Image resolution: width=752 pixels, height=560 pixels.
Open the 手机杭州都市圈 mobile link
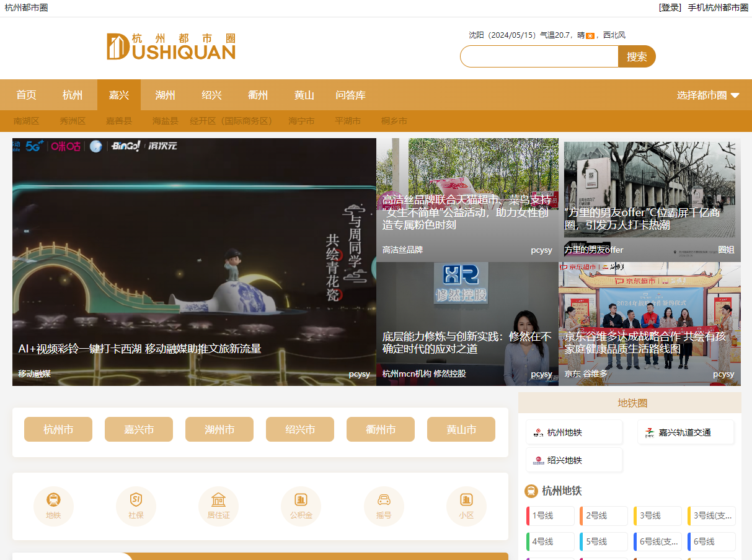(718, 7)
